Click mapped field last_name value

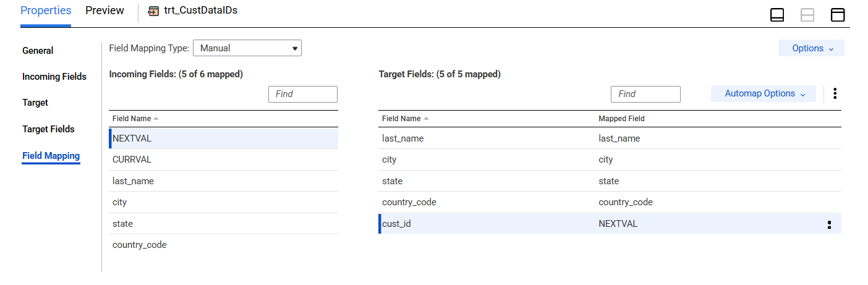click(619, 138)
